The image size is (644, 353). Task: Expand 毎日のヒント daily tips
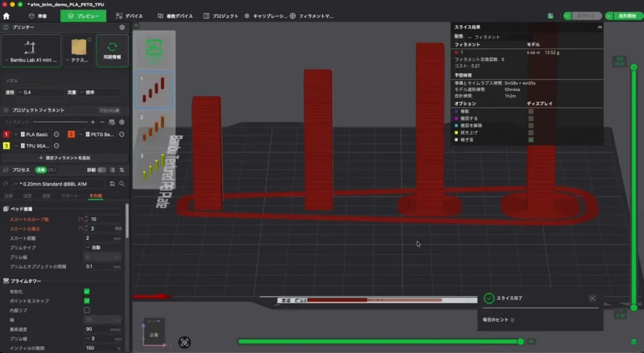coord(499,320)
